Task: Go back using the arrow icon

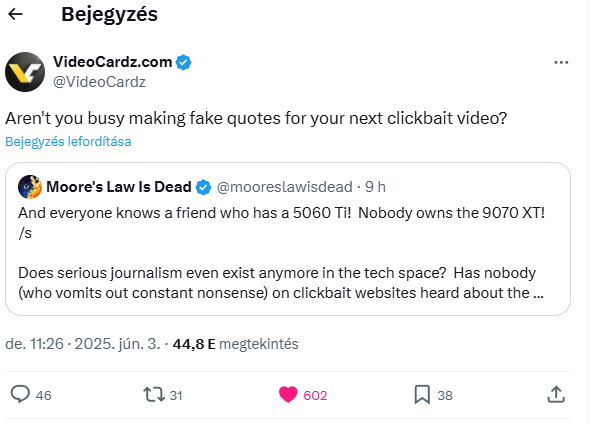Action: (15, 14)
